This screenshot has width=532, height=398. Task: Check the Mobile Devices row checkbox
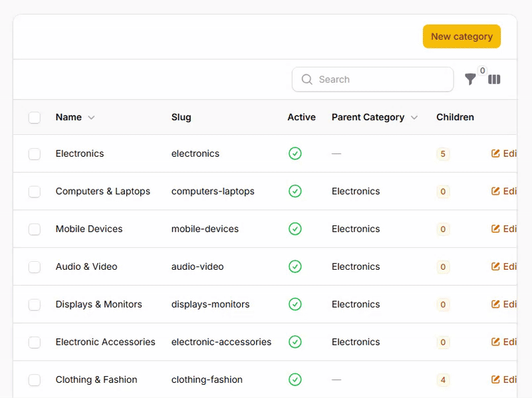[35, 229]
